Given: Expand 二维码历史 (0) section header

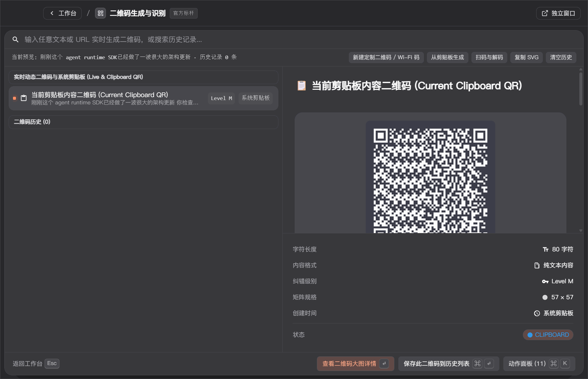Looking at the screenshot, I should [x=144, y=122].
